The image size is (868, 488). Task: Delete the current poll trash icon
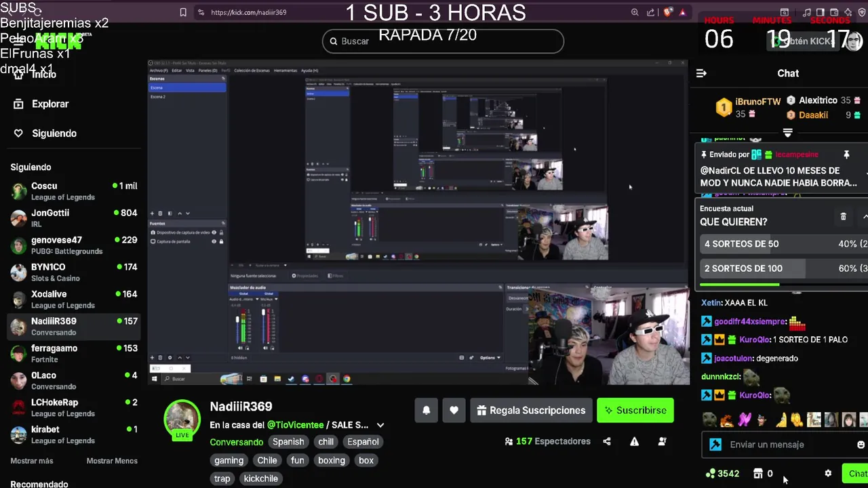[843, 216]
